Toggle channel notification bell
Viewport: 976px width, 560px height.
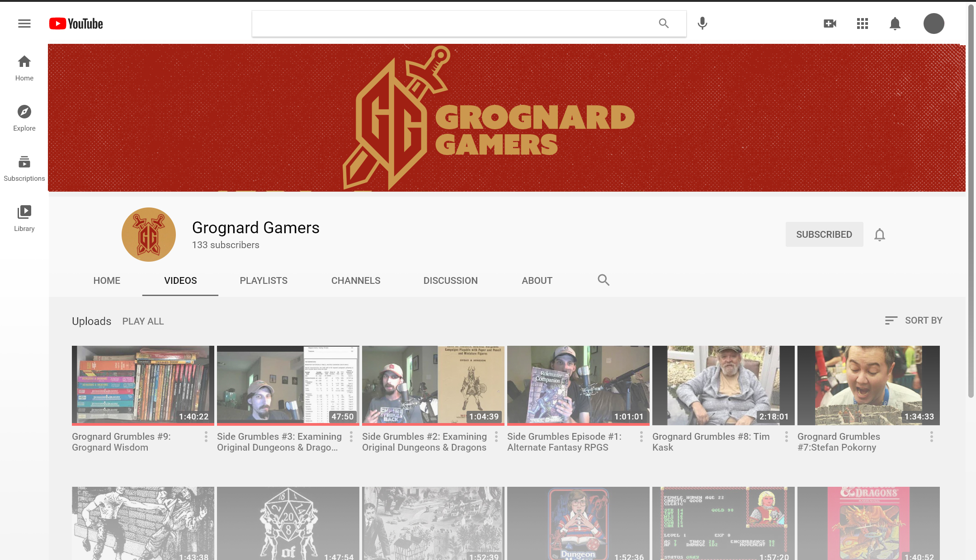[x=879, y=235]
